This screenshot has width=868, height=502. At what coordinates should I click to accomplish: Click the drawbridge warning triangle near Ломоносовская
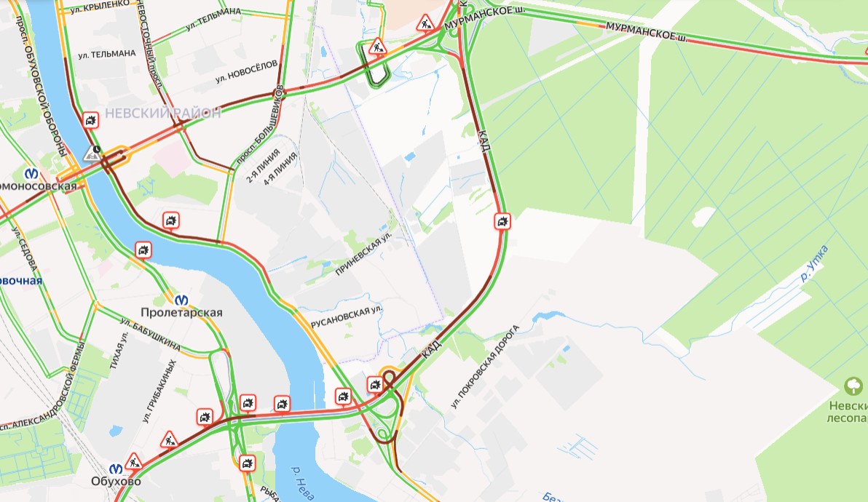[92, 154]
